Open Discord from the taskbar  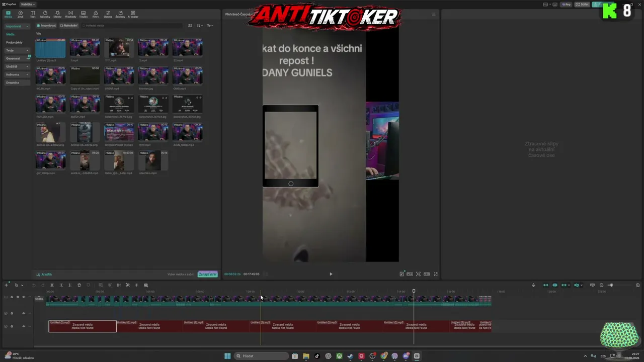coord(406,356)
